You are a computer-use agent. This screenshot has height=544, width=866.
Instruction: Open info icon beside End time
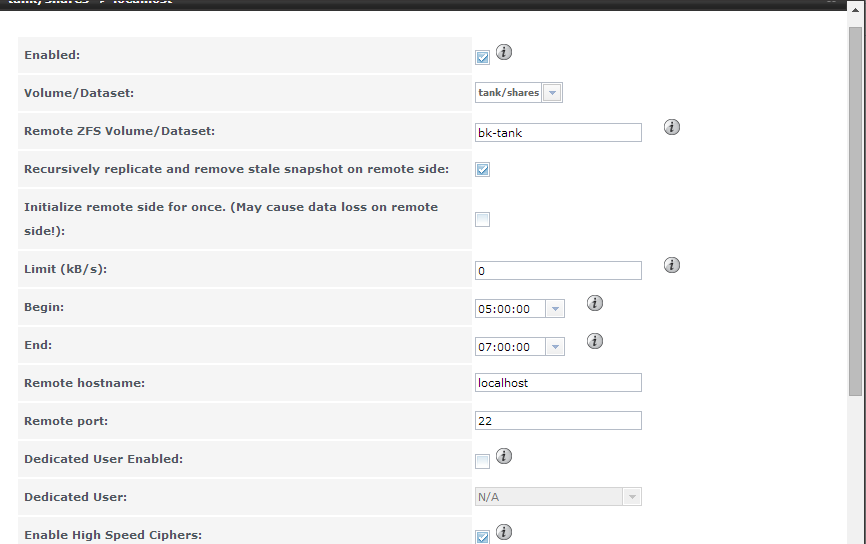(x=595, y=341)
